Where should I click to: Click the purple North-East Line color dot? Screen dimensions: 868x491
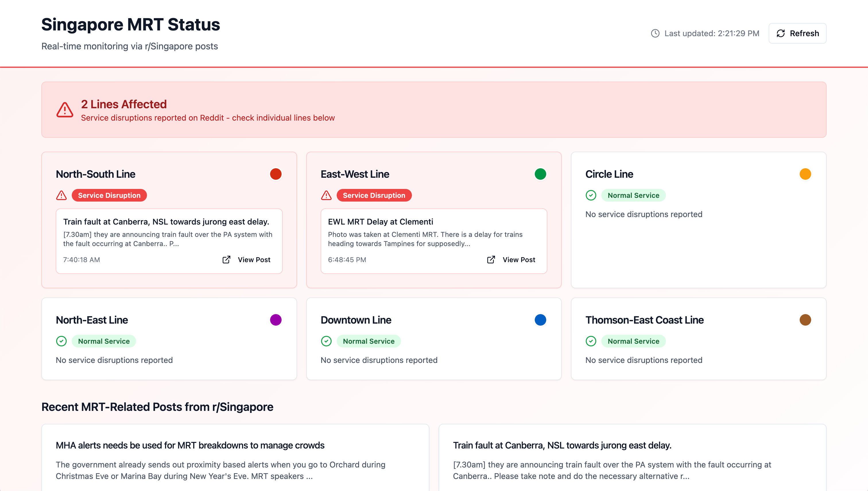tap(275, 320)
